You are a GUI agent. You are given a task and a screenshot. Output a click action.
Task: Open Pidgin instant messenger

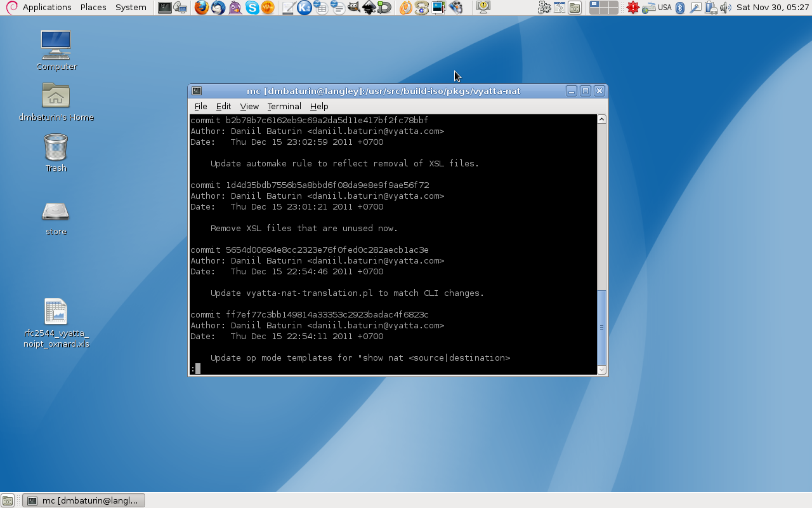pos(235,8)
